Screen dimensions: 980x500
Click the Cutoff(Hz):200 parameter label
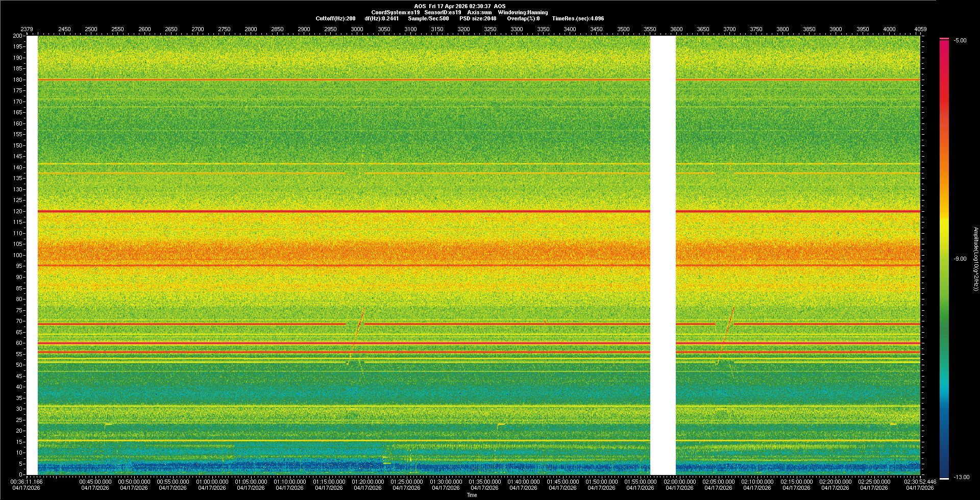[335, 18]
